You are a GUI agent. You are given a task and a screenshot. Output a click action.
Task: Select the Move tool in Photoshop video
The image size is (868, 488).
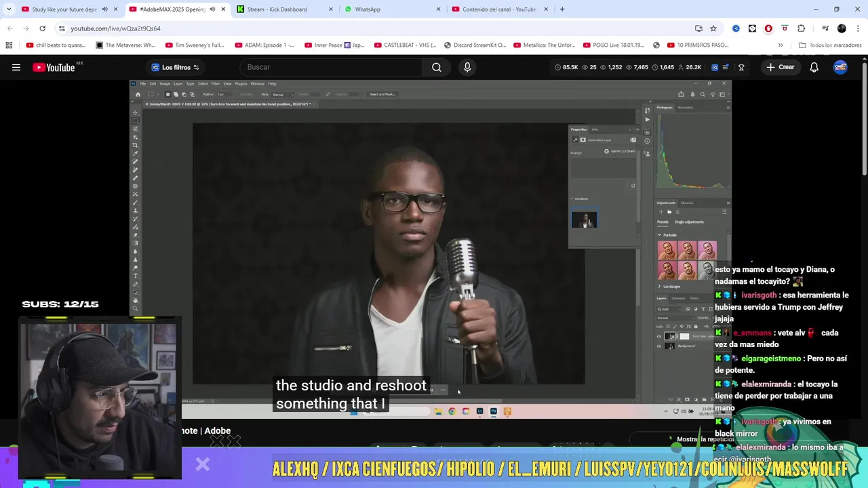click(x=135, y=113)
